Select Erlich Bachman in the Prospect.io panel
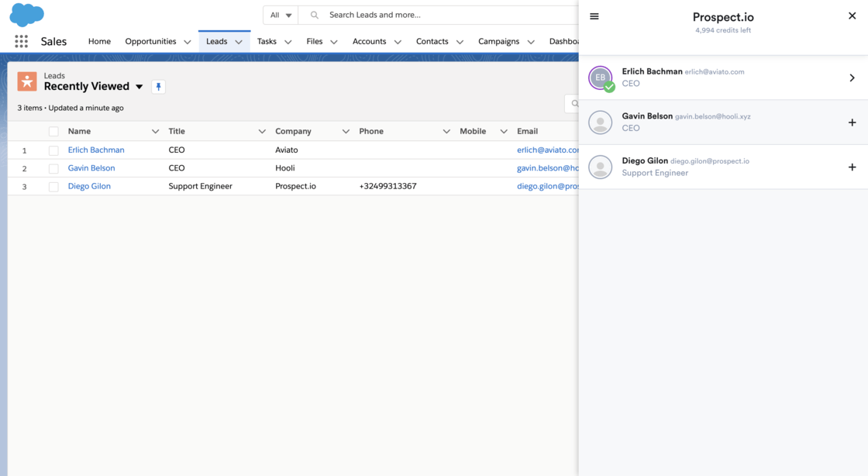This screenshot has height=476, width=868. click(x=723, y=78)
